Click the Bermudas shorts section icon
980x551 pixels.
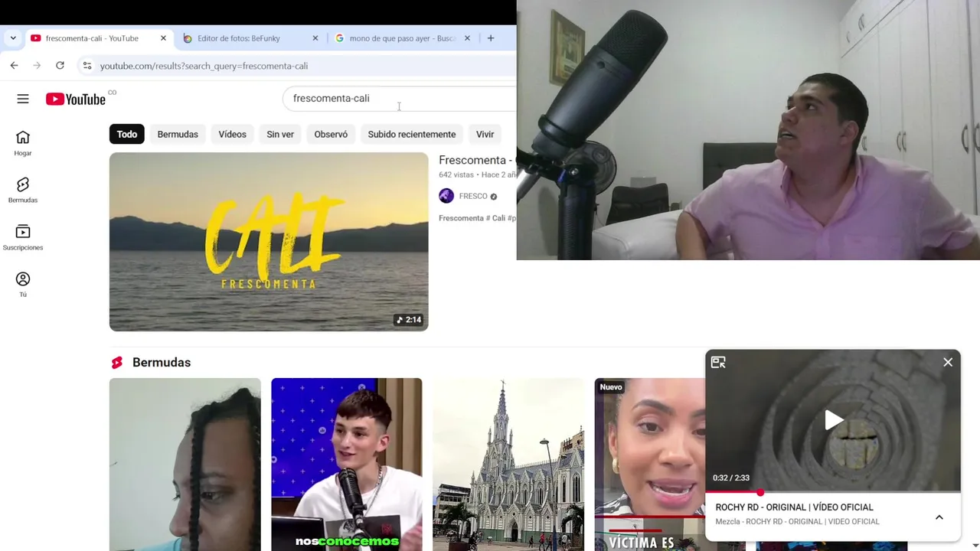pos(117,363)
